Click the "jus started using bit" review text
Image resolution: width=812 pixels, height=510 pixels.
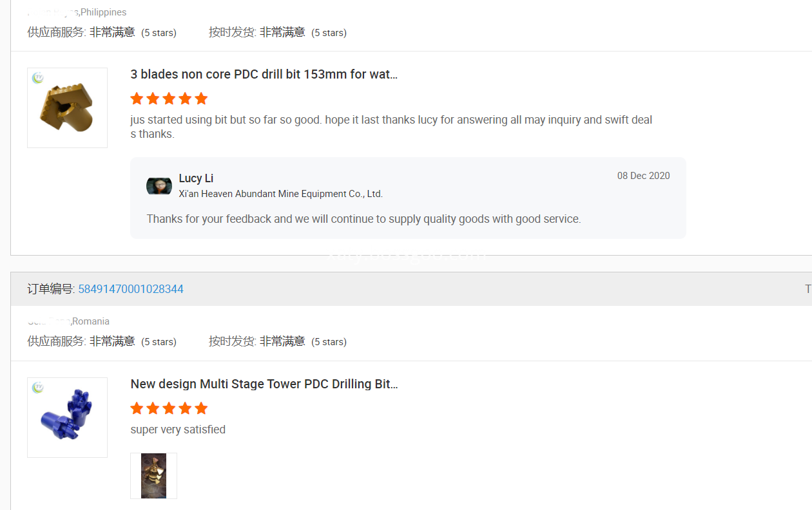pos(391,120)
